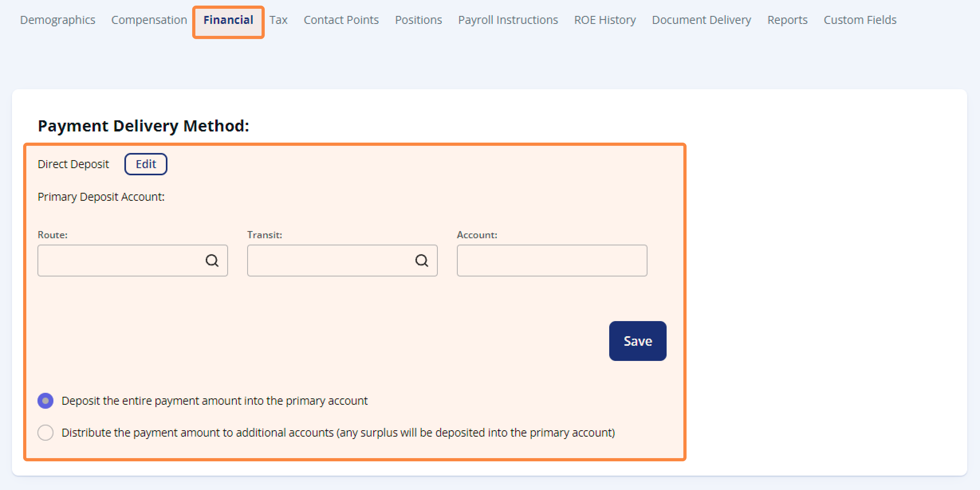
Task: Open the Demographics tab
Action: (58, 20)
